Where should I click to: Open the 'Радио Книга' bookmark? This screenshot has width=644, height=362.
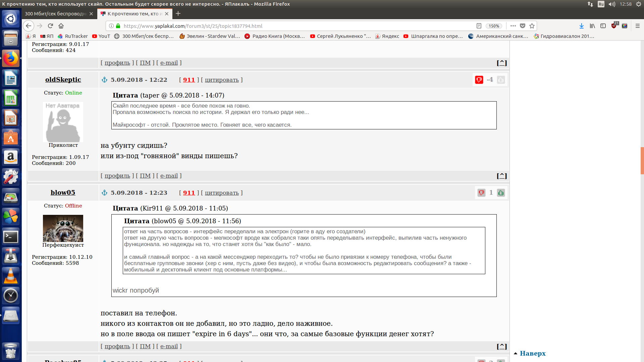275,36
